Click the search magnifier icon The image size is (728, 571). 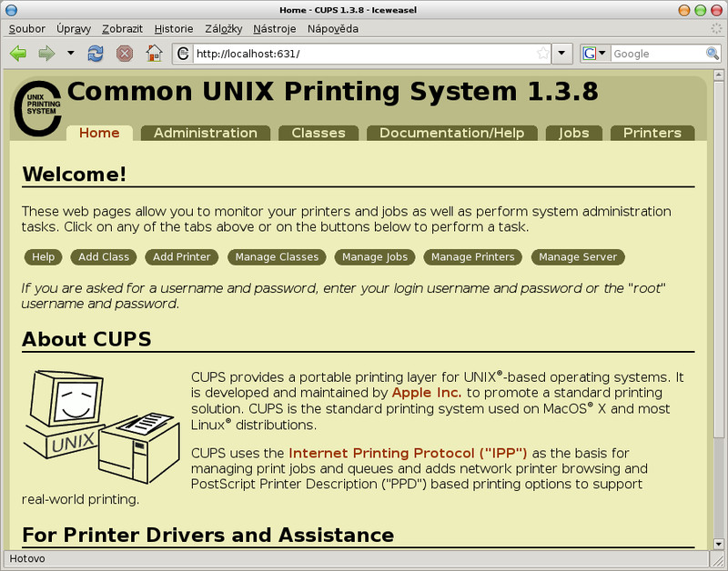pyautogui.click(x=713, y=54)
